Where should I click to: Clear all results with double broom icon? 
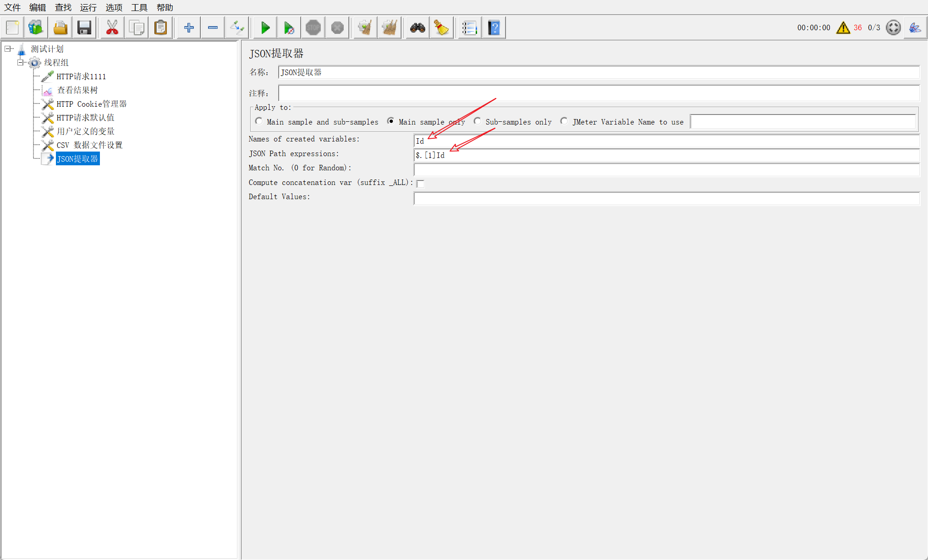pyautogui.click(x=390, y=28)
